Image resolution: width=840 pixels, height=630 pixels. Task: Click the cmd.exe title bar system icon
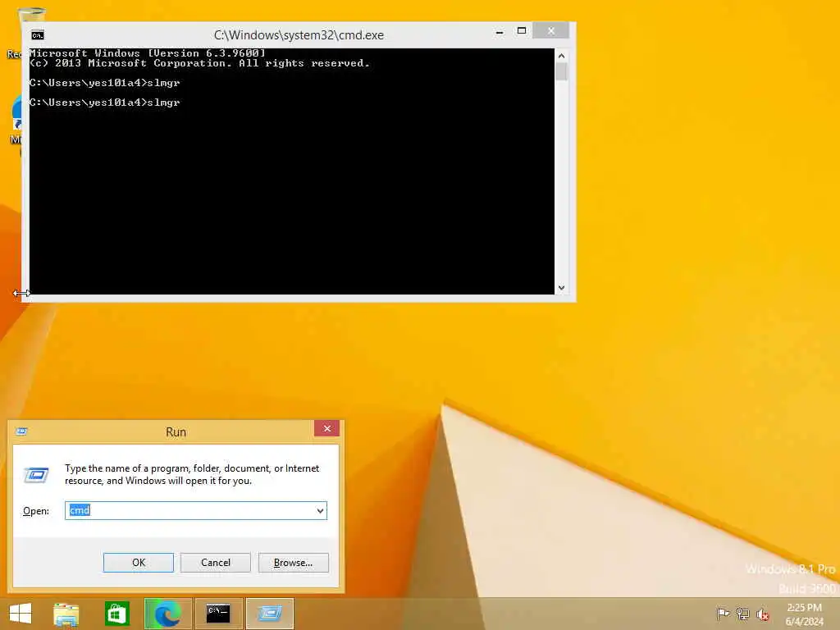(x=38, y=35)
